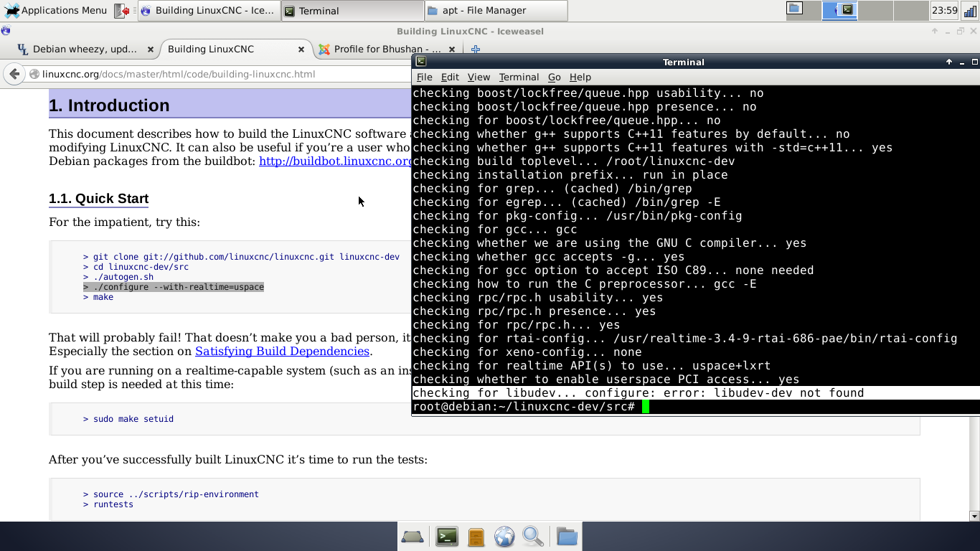Open the Terminal menu in menubar
The width and height of the screenshot is (980, 551).
(x=519, y=77)
